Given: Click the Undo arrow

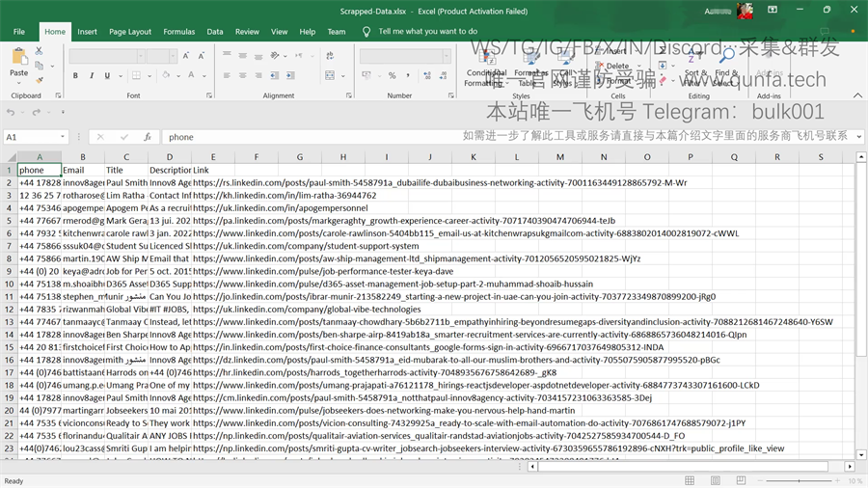Looking at the screenshot, I should [x=11, y=112].
